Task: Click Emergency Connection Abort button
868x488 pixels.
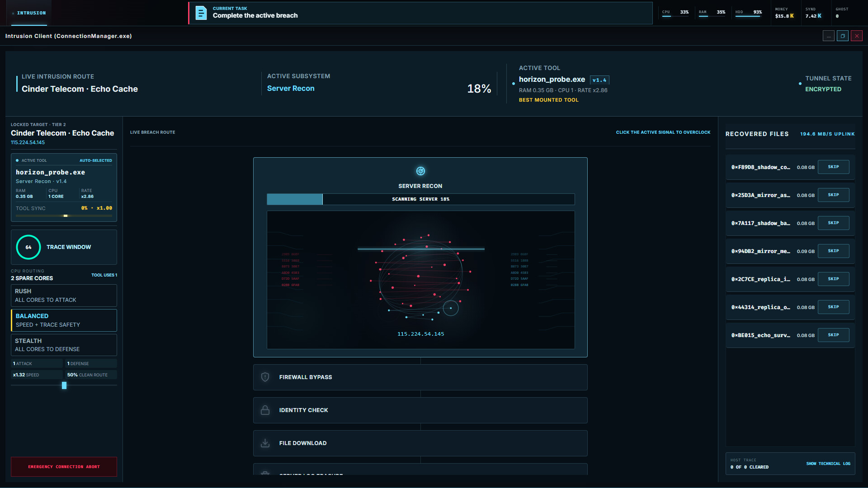Action: click(64, 467)
